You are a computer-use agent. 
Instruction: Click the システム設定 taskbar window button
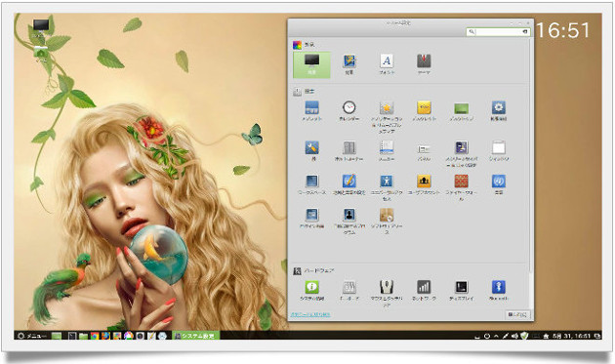pyautogui.click(x=195, y=336)
